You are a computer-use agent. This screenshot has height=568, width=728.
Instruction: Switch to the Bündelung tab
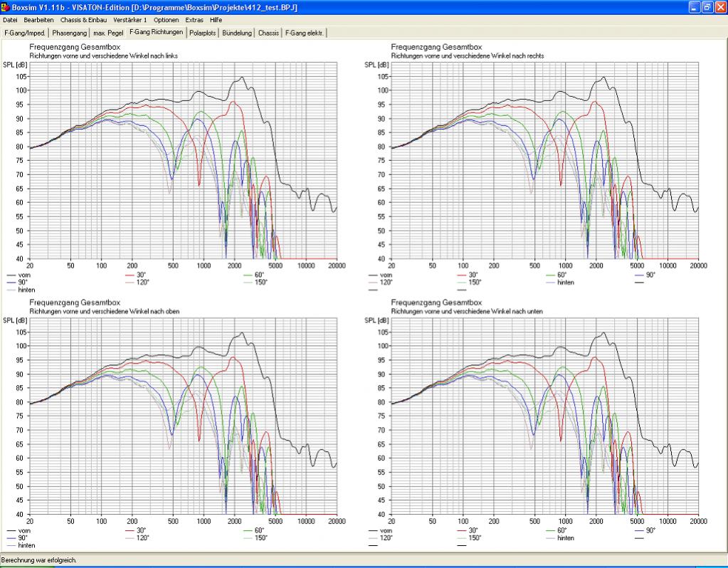click(237, 33)
